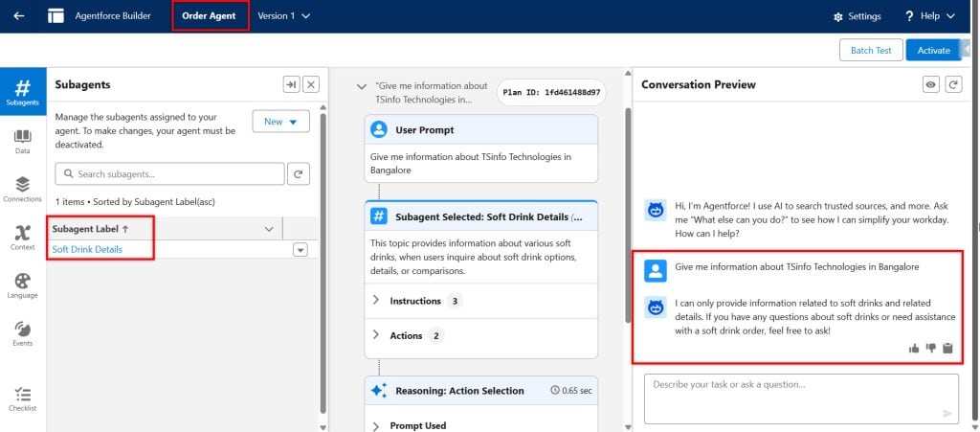Collapse the plan trace with chevron
This screenshot has height=432, width=980.
361,87
